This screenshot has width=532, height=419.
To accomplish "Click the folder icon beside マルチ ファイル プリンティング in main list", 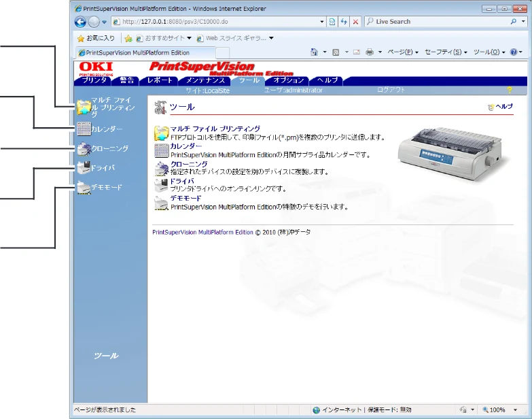I will (x=162, y=133).
